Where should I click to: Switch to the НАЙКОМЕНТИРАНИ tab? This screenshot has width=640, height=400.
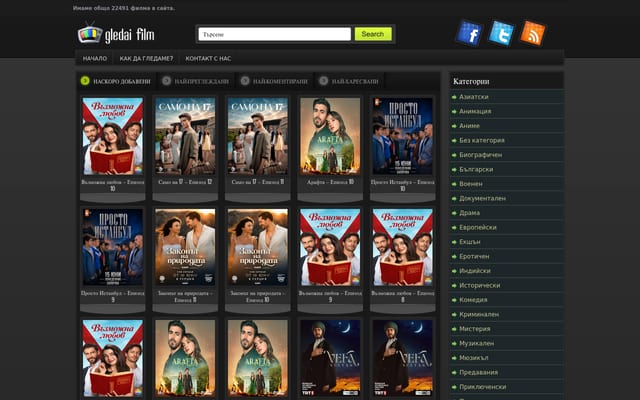[x=280, y=81]
